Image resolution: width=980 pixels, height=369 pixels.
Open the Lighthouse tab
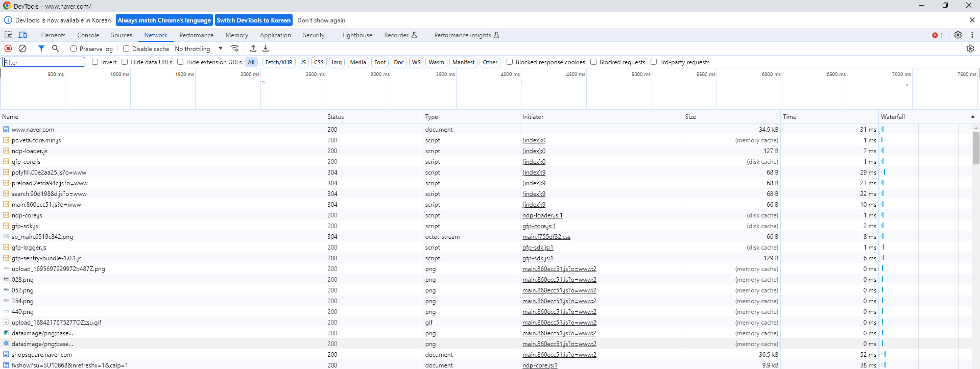(x=357, y=35)
